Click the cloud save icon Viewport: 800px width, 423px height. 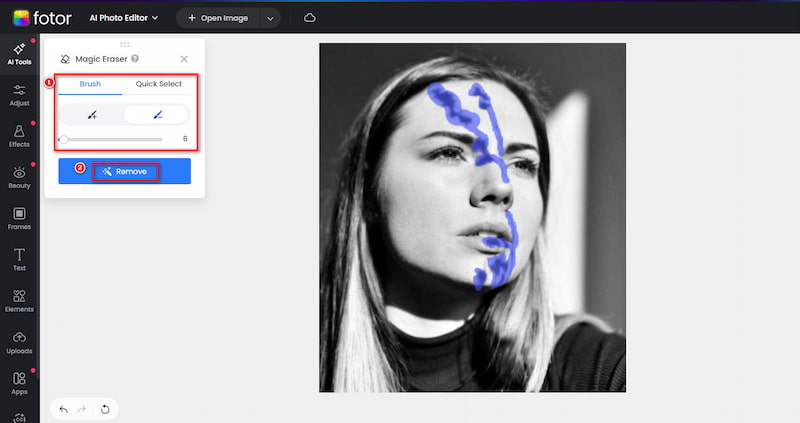[x=310, y=18]
